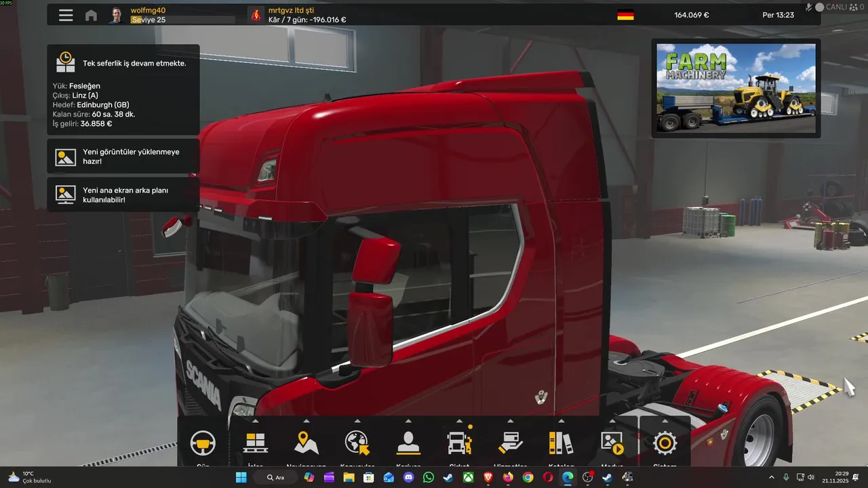Switch to the Euro Truck Simulator taskbar icon
Image resolution: width=868 pixels, height=488 pixels.
627,477
